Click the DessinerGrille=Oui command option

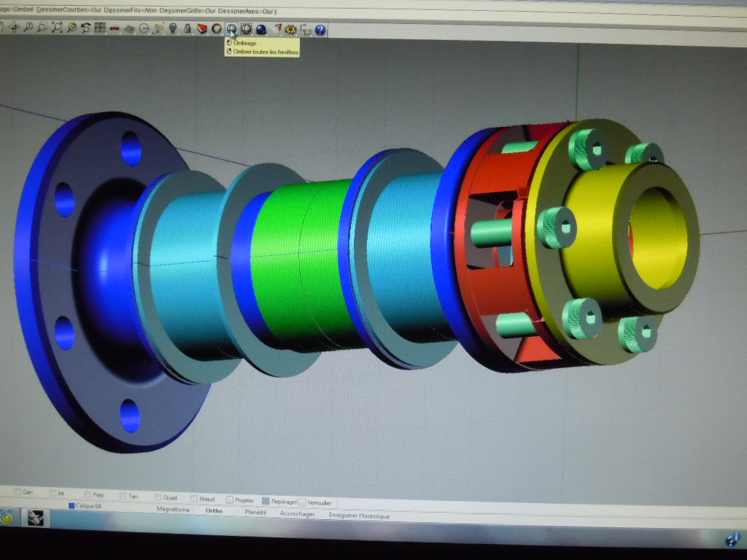(x=188, y=10)
